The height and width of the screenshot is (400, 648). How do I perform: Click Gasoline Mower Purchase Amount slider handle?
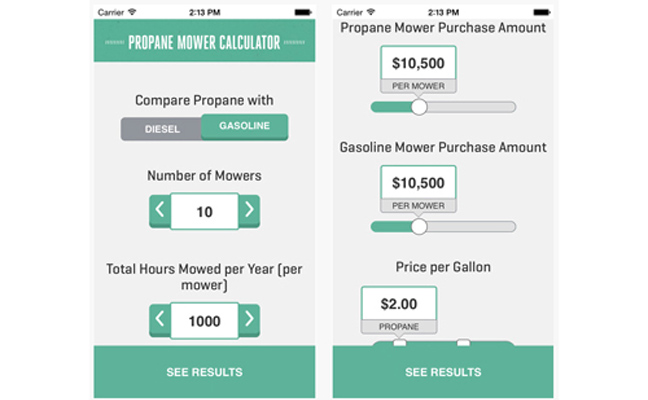click(x=419, y=227)
